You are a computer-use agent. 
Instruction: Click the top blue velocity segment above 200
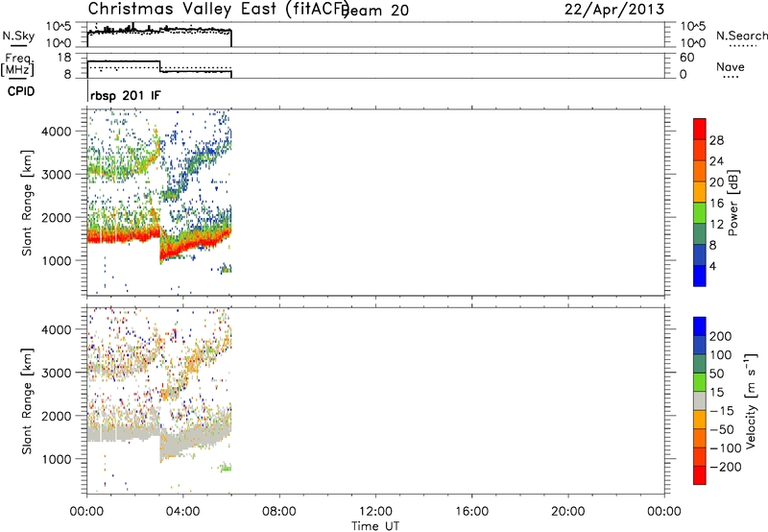(x=700, y=326)
